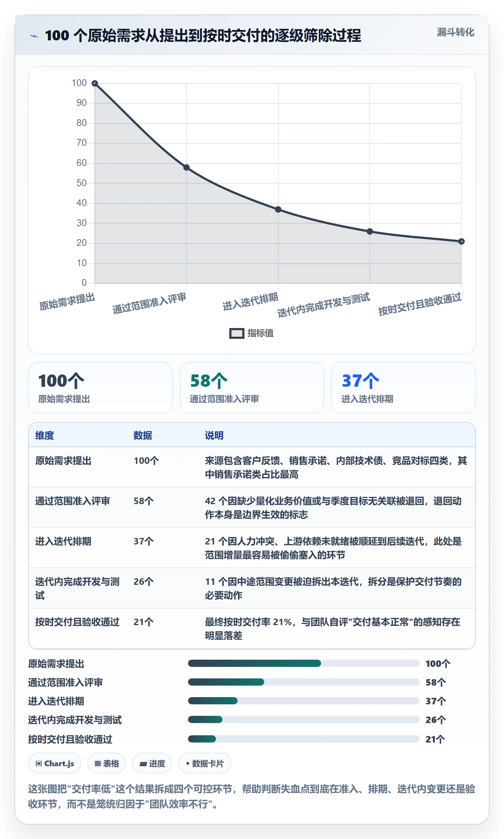Click the 数据 column header
Viewport: 504px width, 839px height.
tap(143, 436)
